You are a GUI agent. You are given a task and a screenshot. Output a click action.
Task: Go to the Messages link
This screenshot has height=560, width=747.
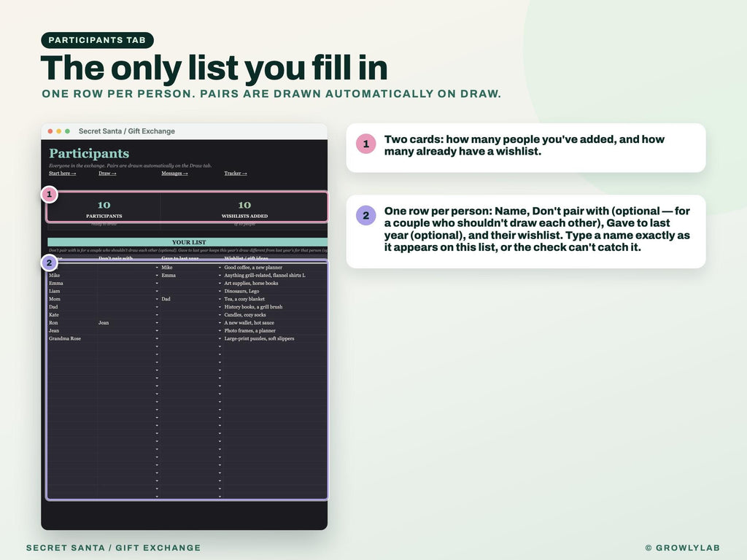coord(174,174)
